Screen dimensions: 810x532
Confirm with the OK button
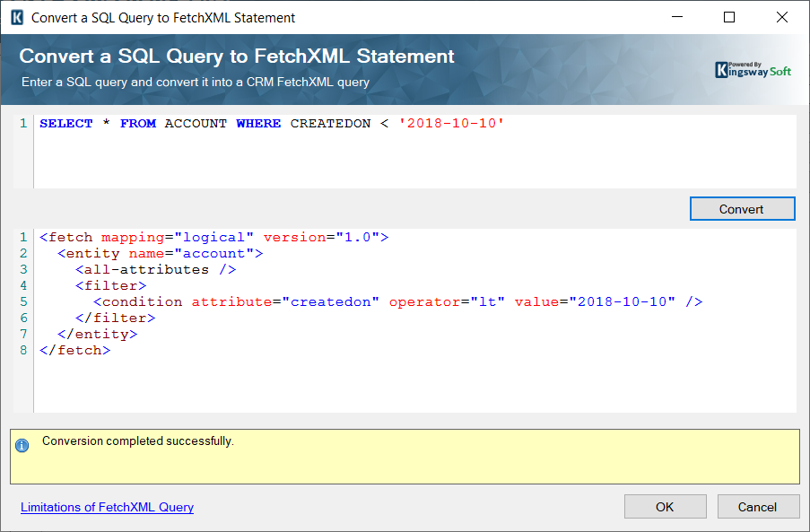point(665,506)
